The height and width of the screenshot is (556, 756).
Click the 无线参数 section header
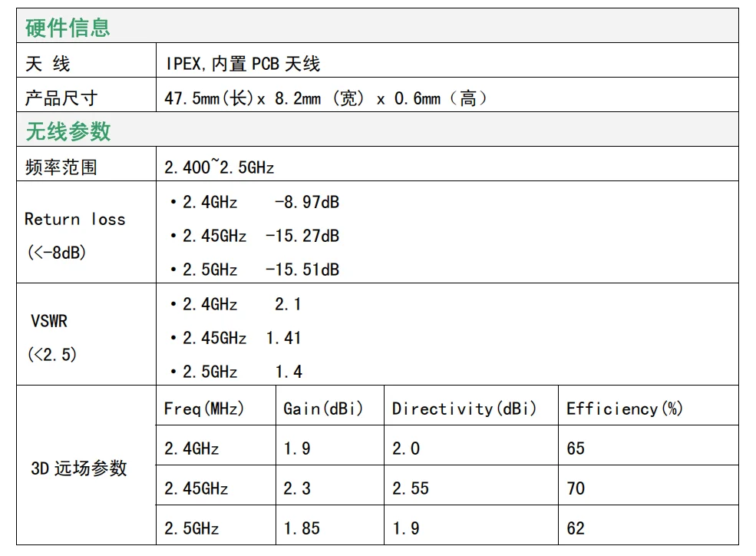[x=68, y=131]
